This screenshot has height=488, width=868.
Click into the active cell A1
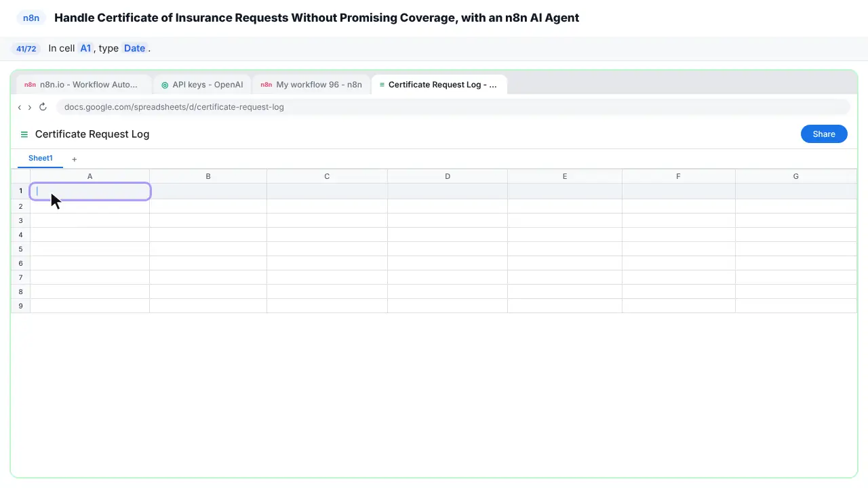pyautogui.click(x=90, y=191)
